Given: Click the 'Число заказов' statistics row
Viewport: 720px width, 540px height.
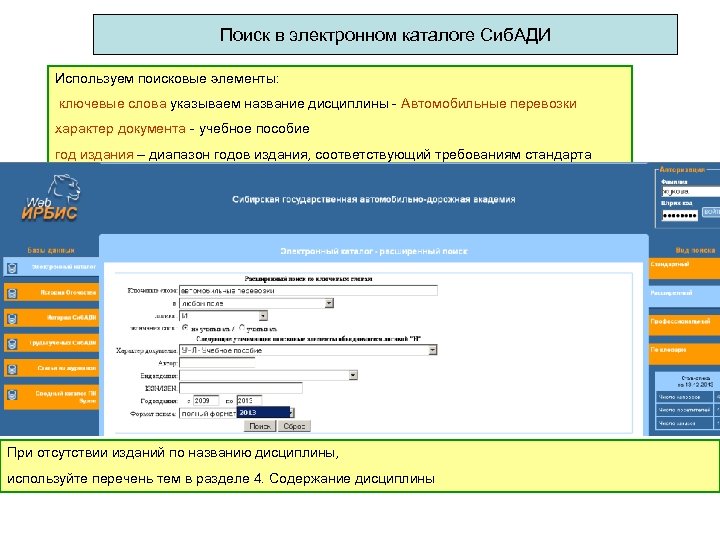Looking at the screenshot, I should point(687,423).
